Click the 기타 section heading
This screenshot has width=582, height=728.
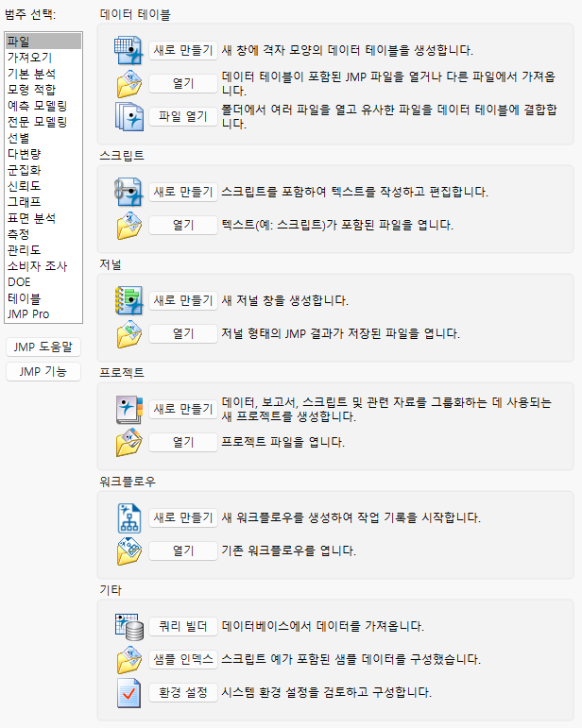point(111,590)
